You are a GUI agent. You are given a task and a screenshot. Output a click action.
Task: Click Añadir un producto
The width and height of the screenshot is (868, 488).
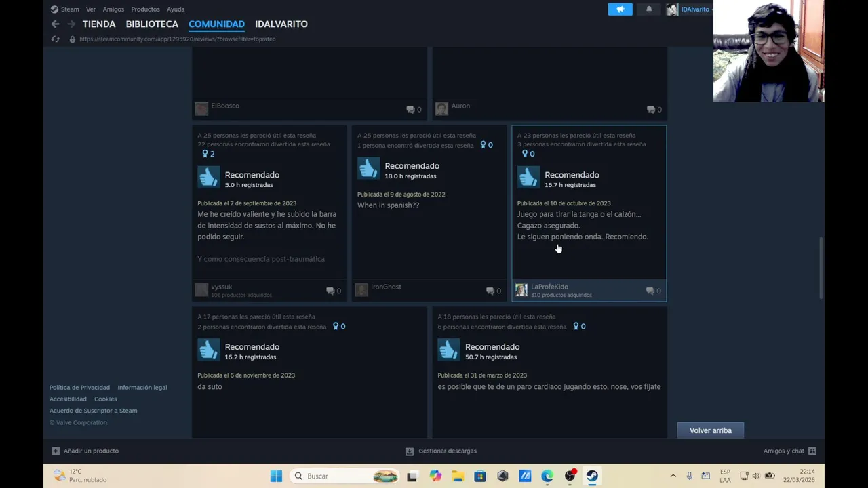point(85,451)
